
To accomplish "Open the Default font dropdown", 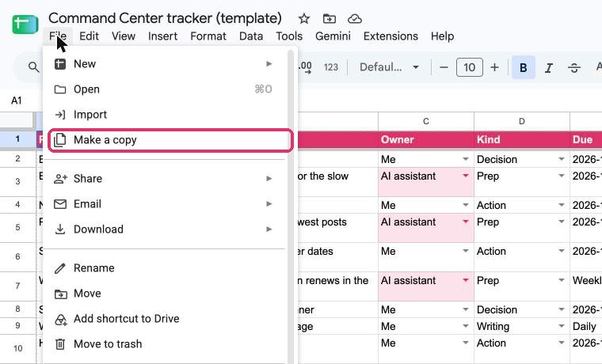I will pos(389,67).
